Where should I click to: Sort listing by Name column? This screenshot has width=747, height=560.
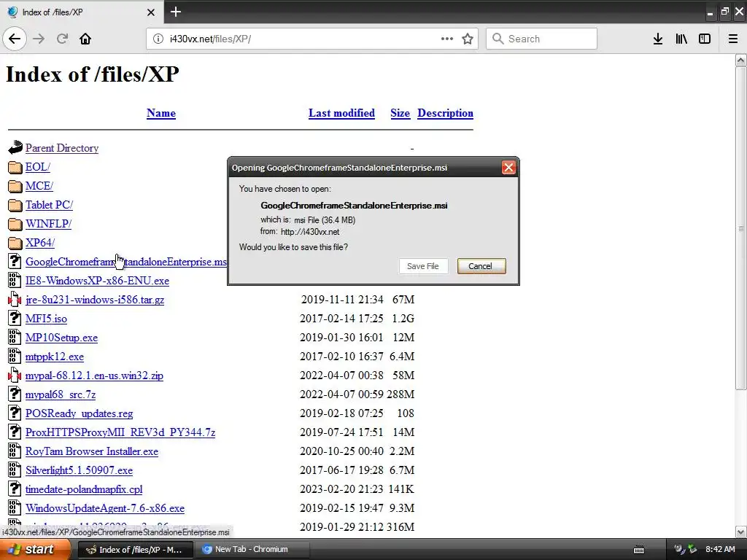click(161, 113)
